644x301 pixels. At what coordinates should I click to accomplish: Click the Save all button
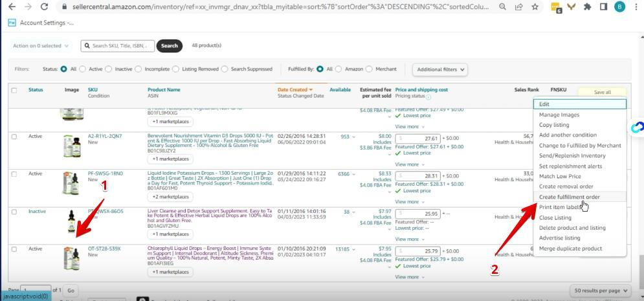click(602, 93)
